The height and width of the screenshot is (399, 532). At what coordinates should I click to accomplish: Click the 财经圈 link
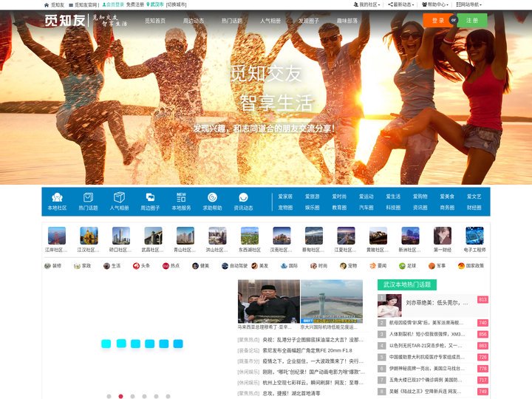point(474,208)
